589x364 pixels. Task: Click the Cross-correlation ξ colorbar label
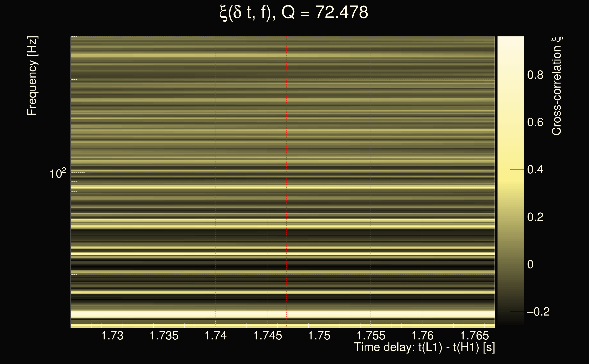pos(557,86)
